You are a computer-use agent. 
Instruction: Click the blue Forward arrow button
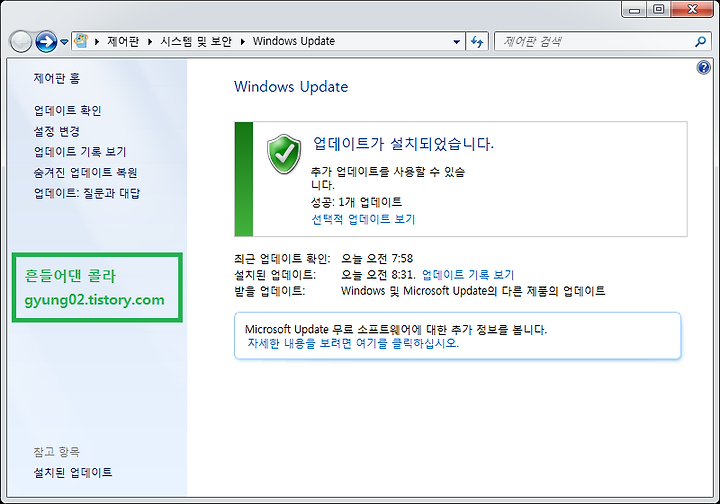46,42
